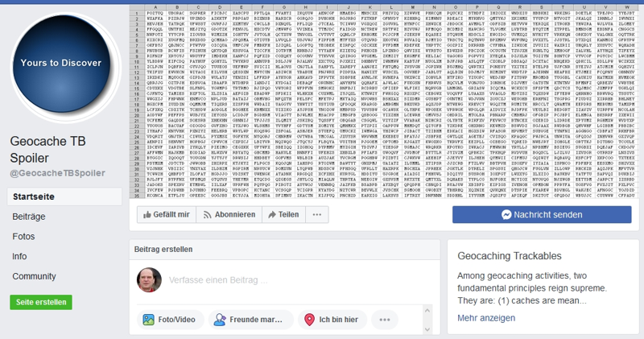Click the Gefällt mir like button
644x339 pixels.
pyautogui.click(x=167, y=214)
